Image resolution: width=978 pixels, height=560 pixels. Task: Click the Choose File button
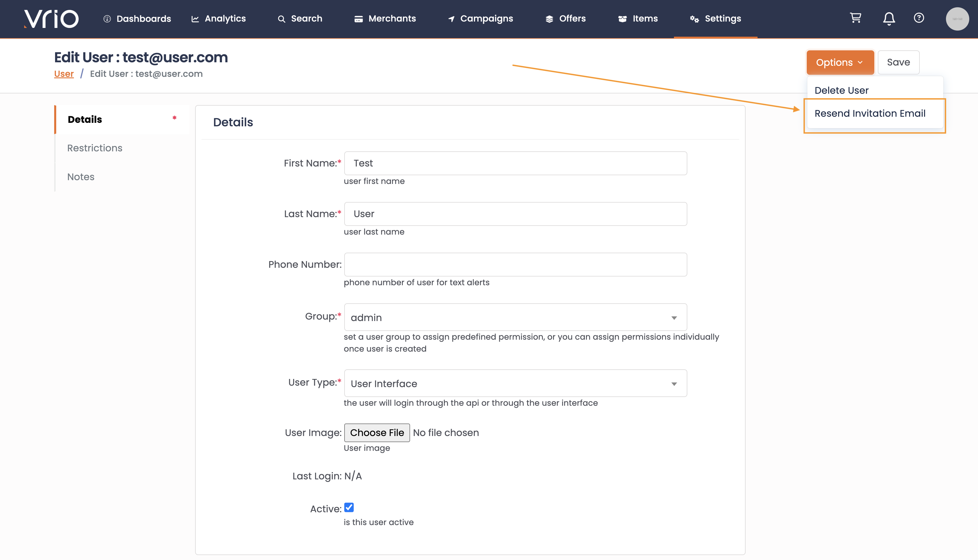tap(377, 433)
